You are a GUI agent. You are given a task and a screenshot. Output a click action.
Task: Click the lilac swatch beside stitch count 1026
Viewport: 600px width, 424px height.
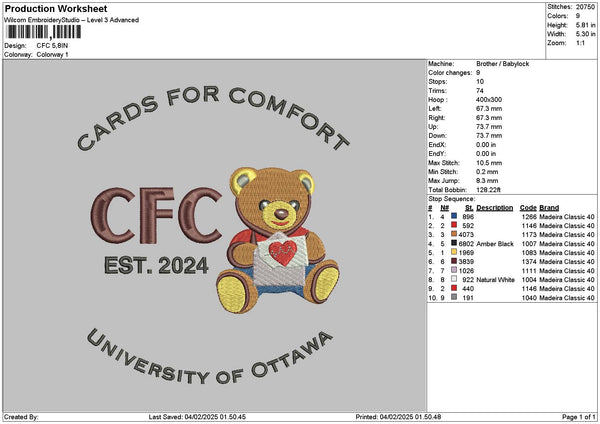pos(454,270)
